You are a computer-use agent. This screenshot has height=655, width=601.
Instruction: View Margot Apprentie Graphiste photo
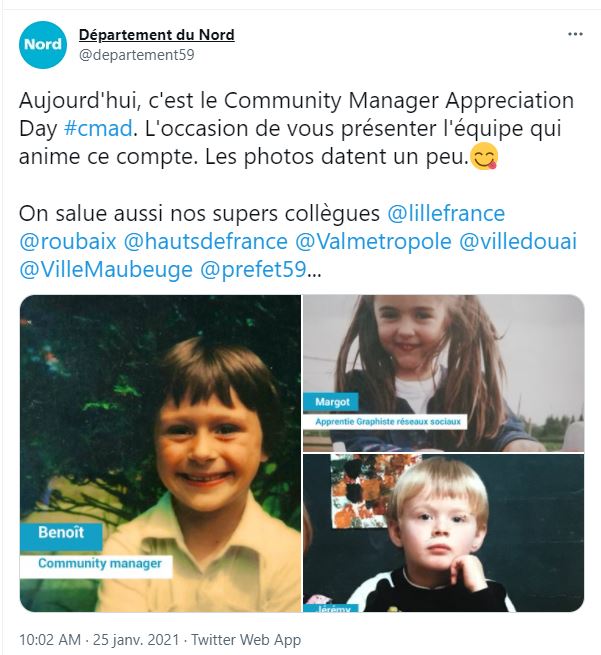(444, 373)
